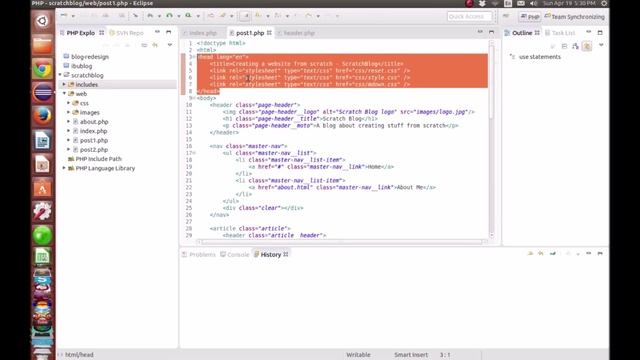This screenshot has height=360, width=640.
Task: Expand PHP Language Library node
Action: tap(64, 168)
